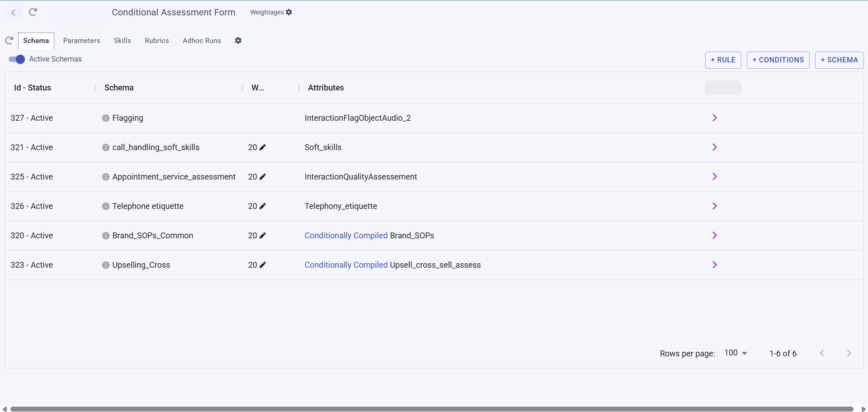Expand the Flagging row chevron
This screenshot has height=412, width=868.
[715, 118]
